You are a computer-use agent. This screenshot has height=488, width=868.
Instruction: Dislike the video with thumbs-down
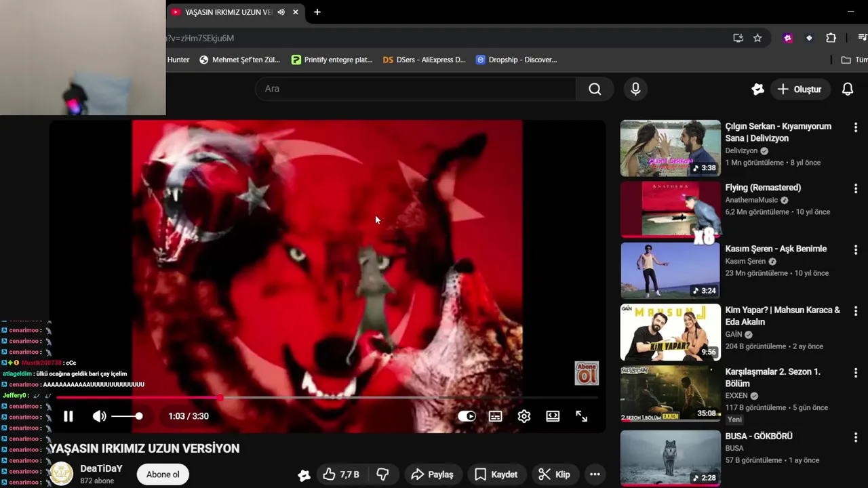point(382,474)
